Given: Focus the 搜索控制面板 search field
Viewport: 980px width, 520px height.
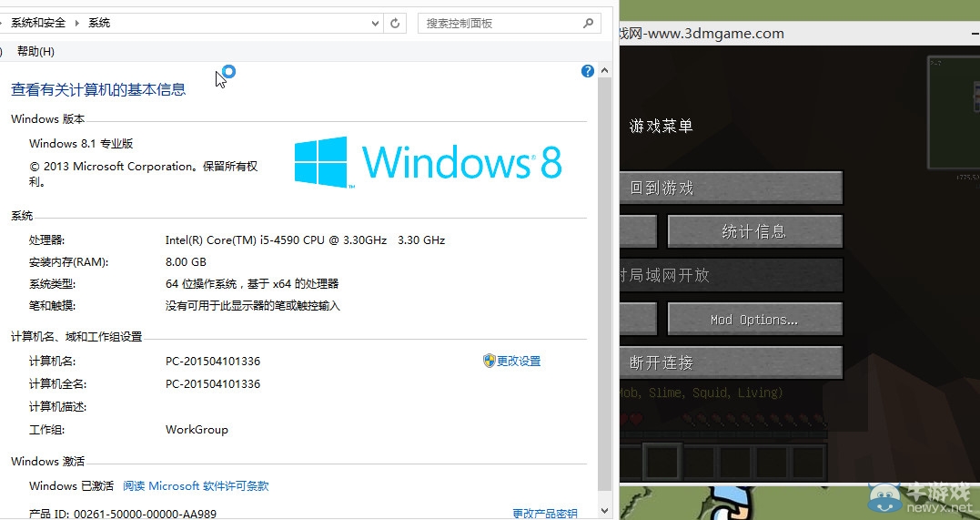Looking at the screenshot, I should 509,23.
